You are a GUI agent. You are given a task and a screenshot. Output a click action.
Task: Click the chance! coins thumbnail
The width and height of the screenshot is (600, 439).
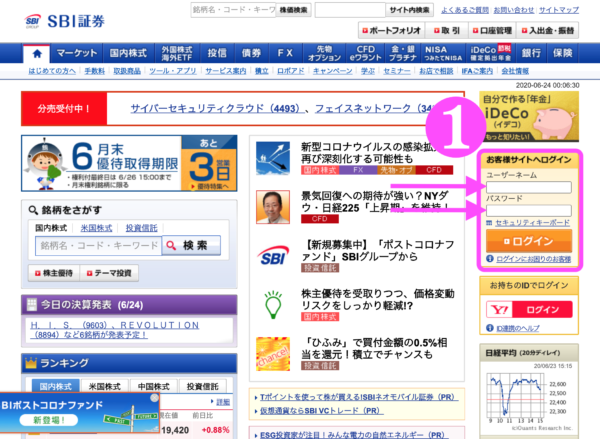point(273,354)
